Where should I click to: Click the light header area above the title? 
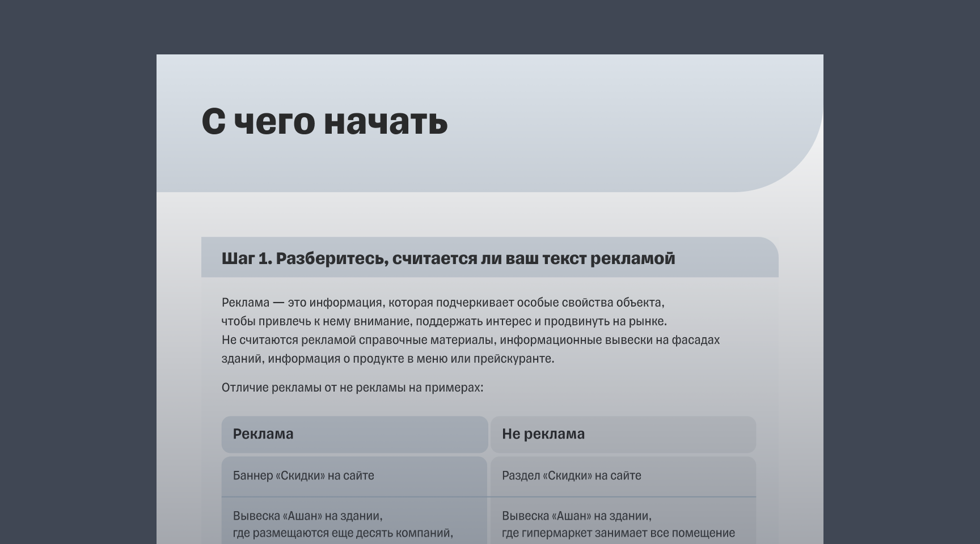coord(488,79)
